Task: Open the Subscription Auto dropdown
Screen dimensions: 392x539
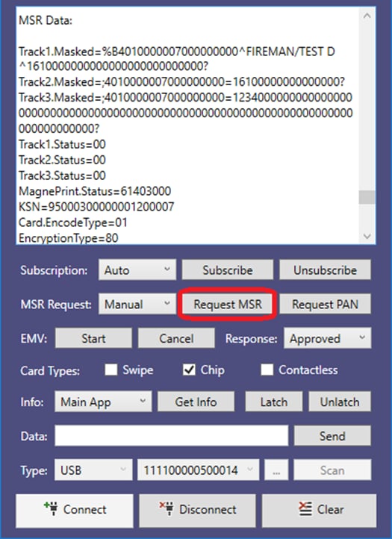Action: (x=137, y=269)
